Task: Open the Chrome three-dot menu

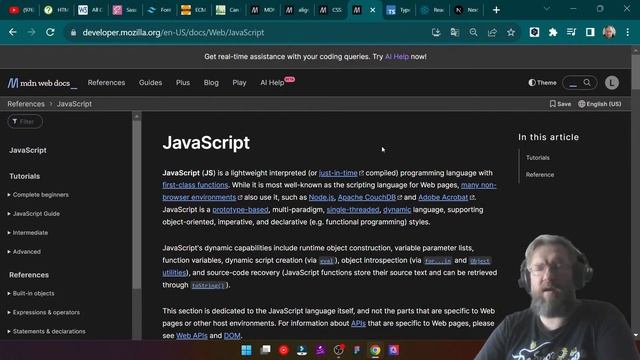Action: point(628,33)
